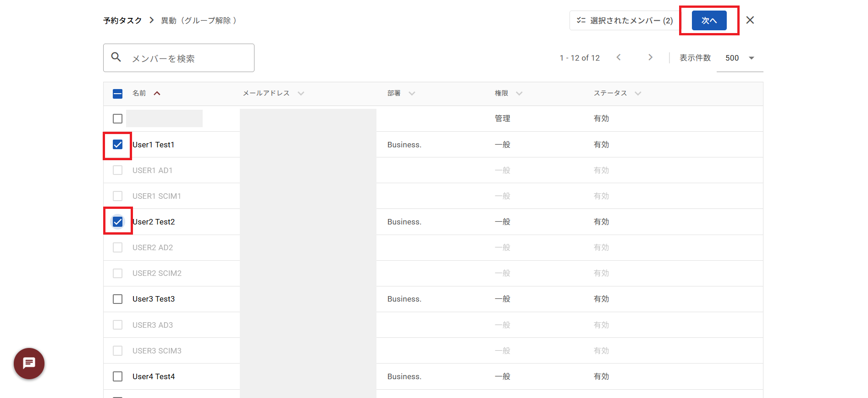The width and height of the screenshot is (868, 398).
Task: Expand 部署 column sort chevron
Action: tap(412, 93)
